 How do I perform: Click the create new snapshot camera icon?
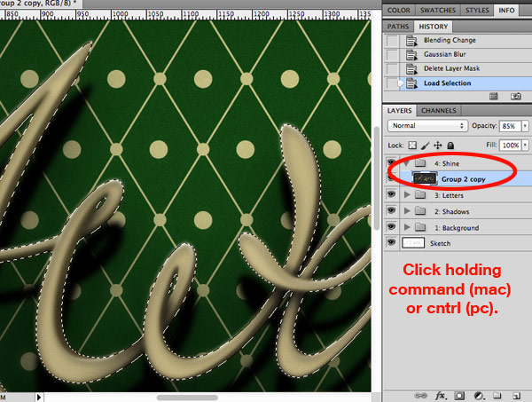(x=516, y=97)
